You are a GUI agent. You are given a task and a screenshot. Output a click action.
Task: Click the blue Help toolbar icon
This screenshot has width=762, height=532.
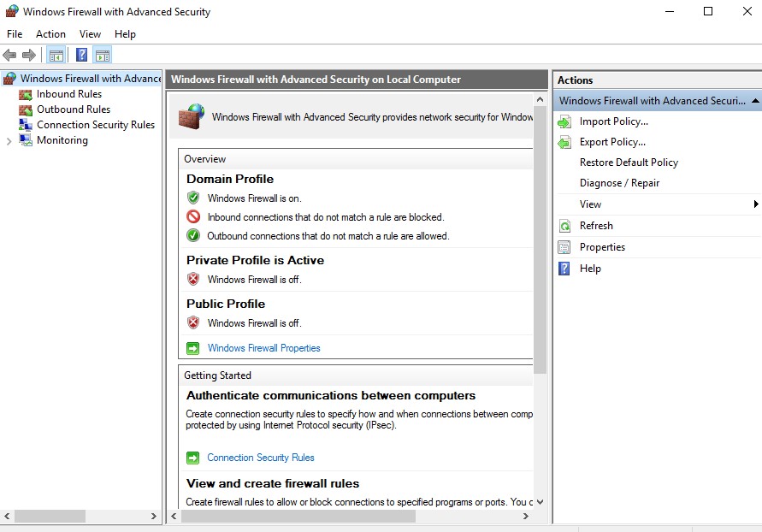point(81,55)
